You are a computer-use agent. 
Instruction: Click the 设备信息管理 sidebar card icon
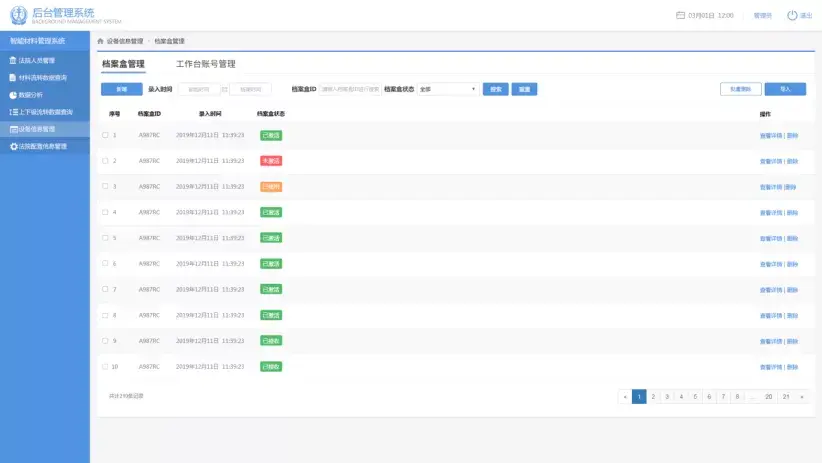pos(14,129)
